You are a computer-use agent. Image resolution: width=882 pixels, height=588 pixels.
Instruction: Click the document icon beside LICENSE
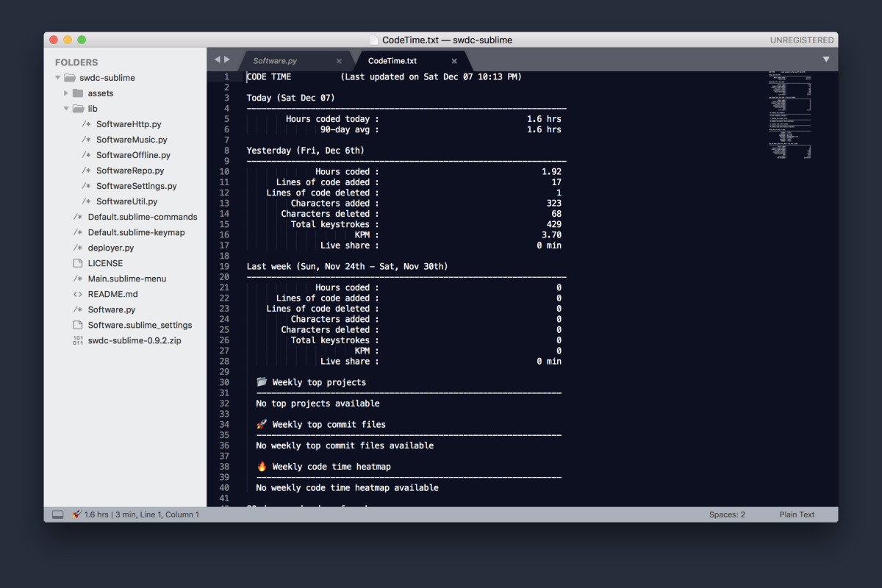pos(79,263)
